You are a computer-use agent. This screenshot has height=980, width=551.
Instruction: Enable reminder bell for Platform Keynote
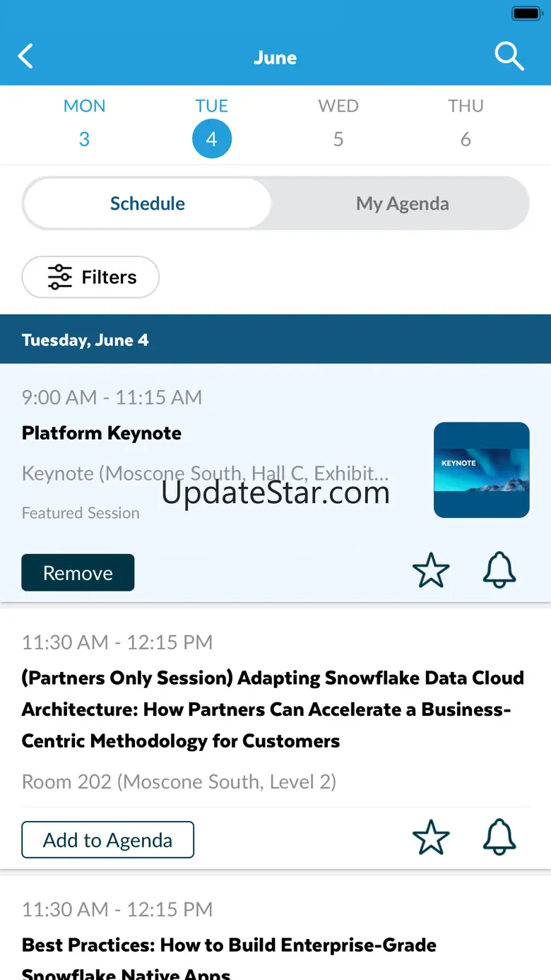tap(499, 571)
